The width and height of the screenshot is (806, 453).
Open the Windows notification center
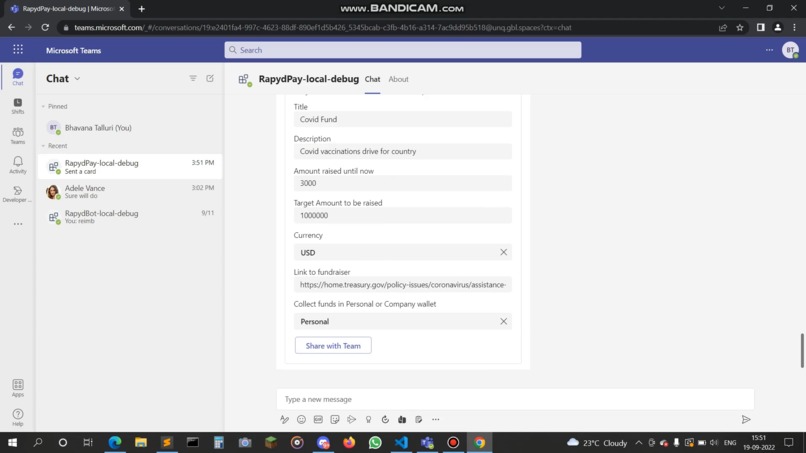(x=789, y=442)
